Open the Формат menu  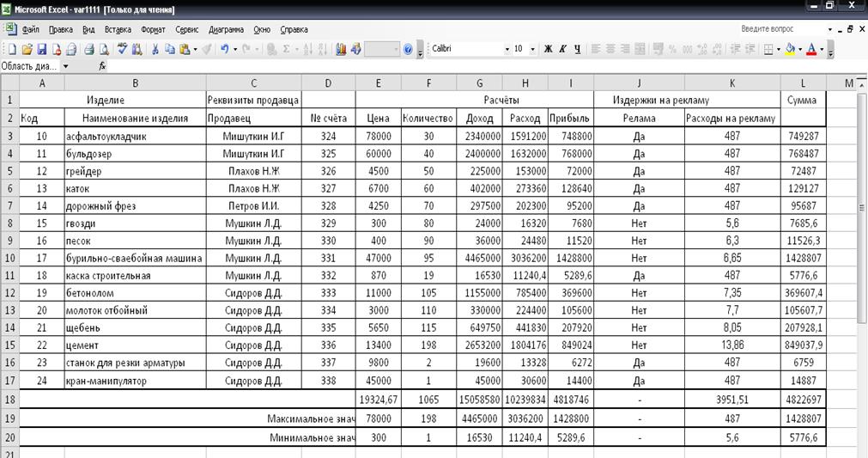click(154, 29)
